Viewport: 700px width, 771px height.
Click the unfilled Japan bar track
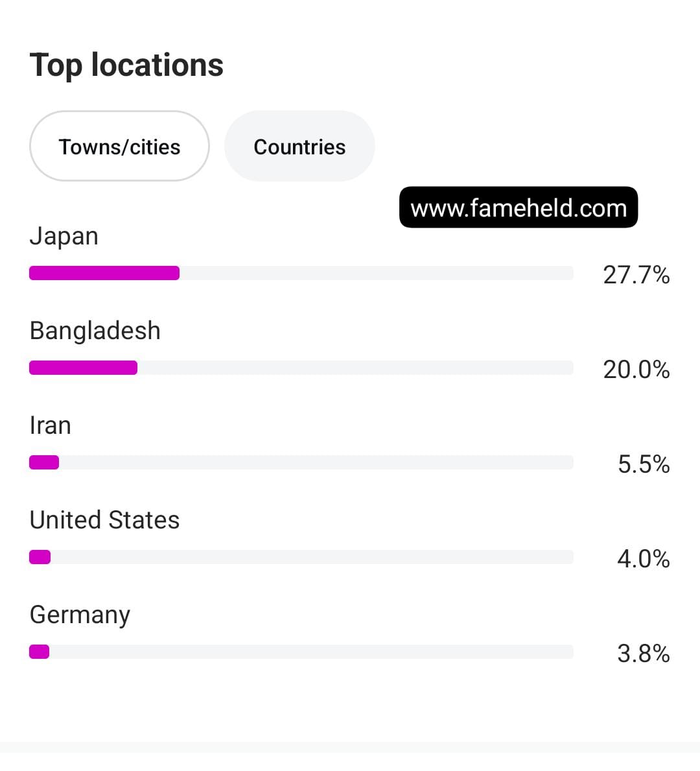(x=377, y=273)
